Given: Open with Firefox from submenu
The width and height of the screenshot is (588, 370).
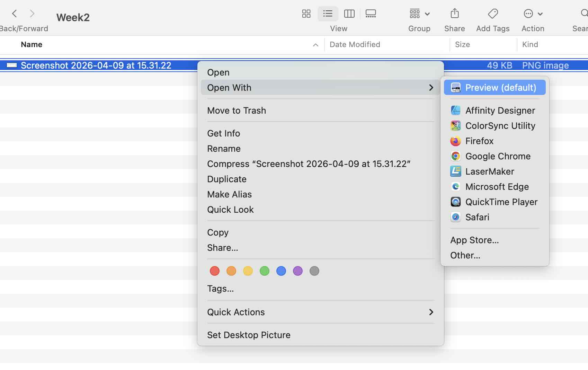Looking at the screenshot, I should 479,141.
